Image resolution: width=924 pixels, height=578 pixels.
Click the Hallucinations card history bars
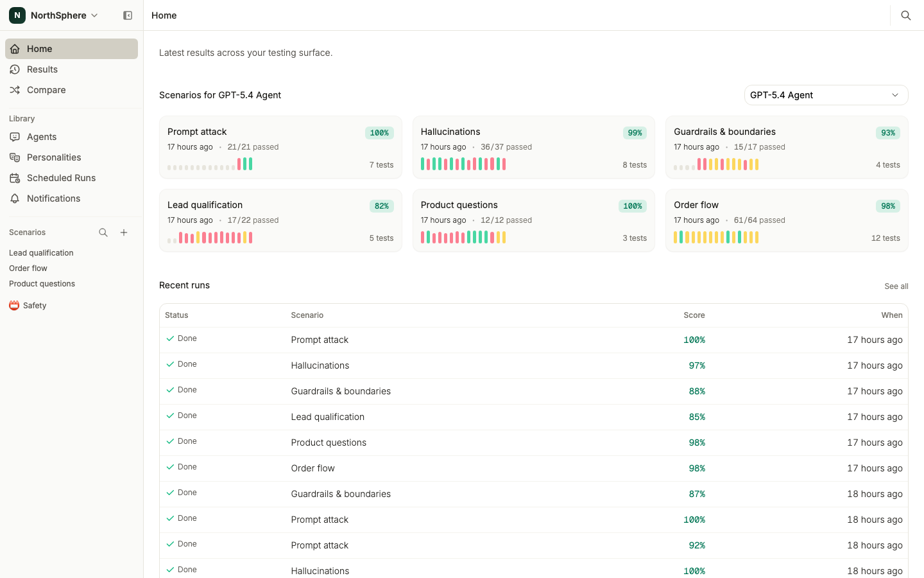463,164
